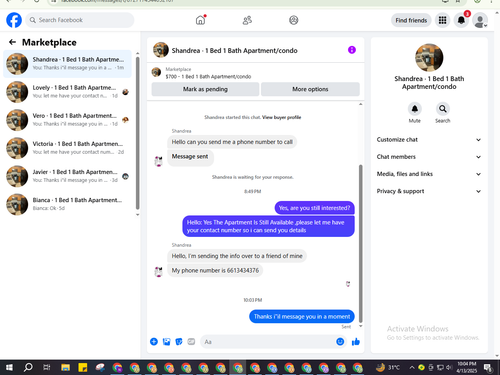Open Bianca conversation in chat list
500x375 pixels.
coord(68,204)
